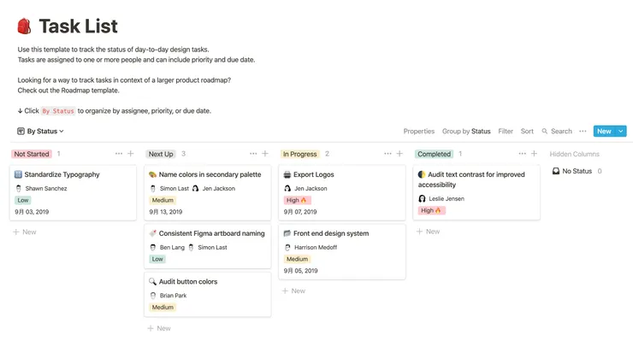
Task: Open the Properties menu
Action: pyautogui.click(x=419, y=132)
